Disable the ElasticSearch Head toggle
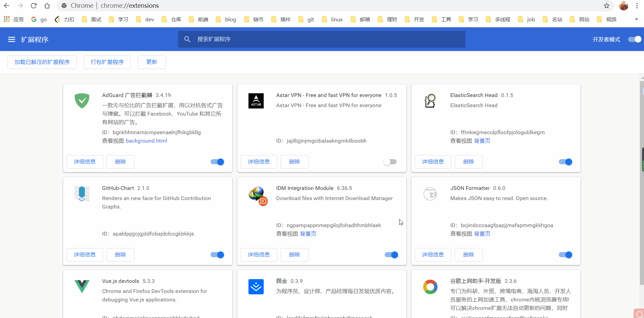 tap(566, 162)
